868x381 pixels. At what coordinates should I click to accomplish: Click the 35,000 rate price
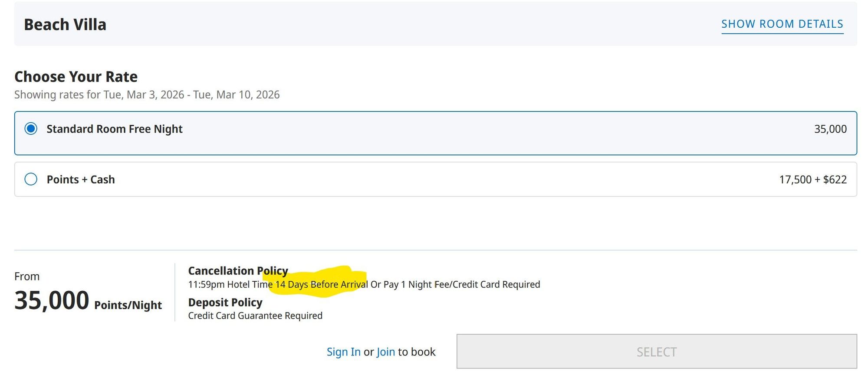point(830,129)
